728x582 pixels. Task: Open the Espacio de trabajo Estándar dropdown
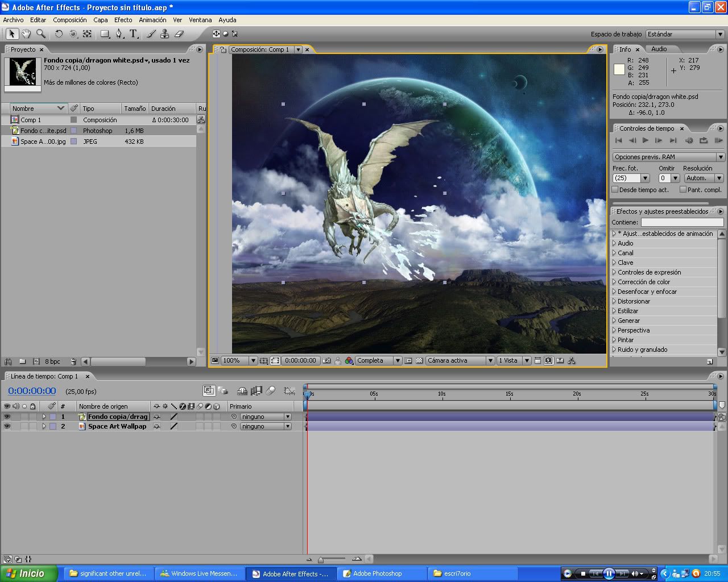[685, 34]
